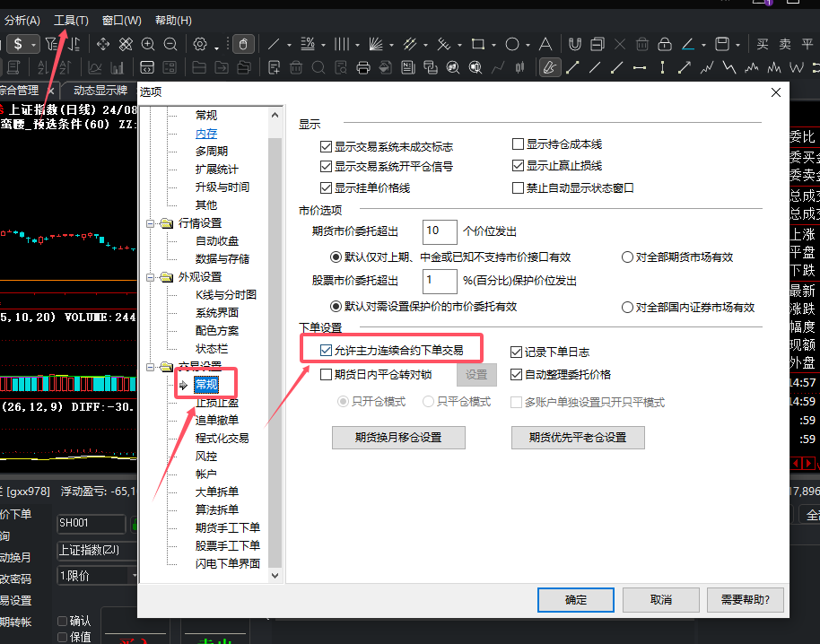Image resolution: width=820 pixels, height=644 pixels.
Task: Click the 取消 button
Action: pos(661,599)
